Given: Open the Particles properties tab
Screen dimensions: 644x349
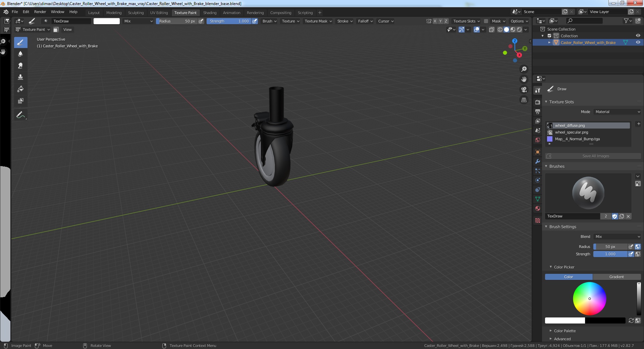Looking at the screenshot, I should point(538,171).
